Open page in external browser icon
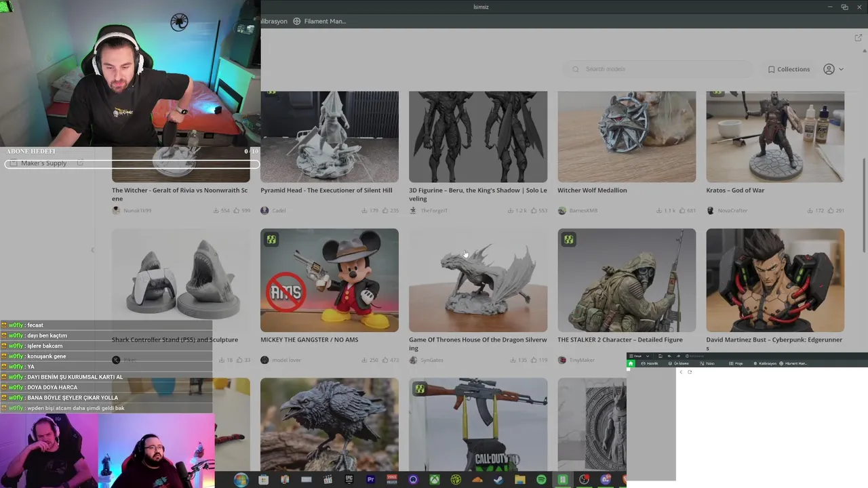 point(858,38)
